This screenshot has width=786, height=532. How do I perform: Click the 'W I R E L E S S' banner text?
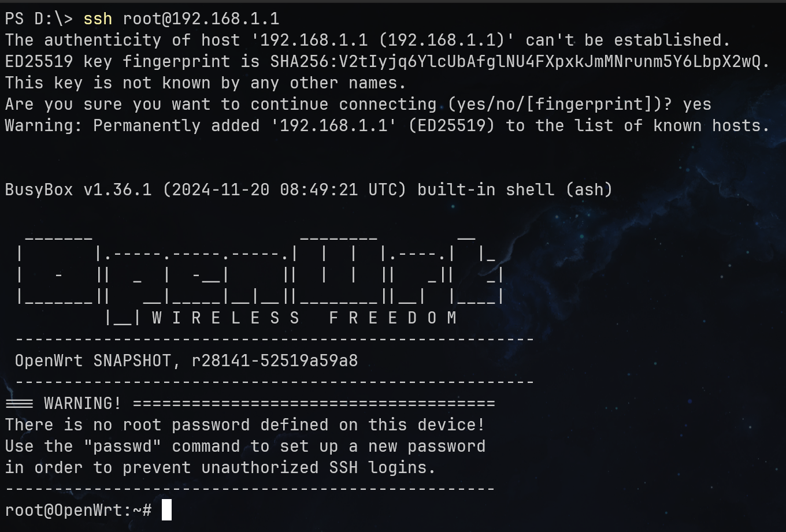(x=226, y=318)
